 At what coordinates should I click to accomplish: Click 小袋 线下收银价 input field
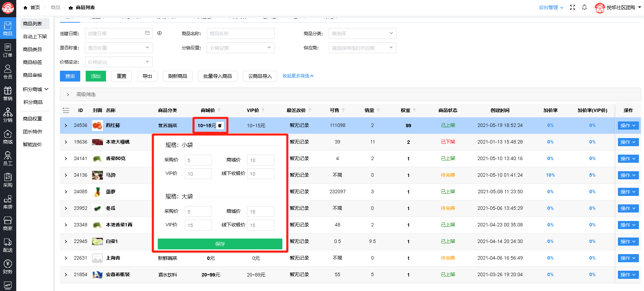pos(261,174)
